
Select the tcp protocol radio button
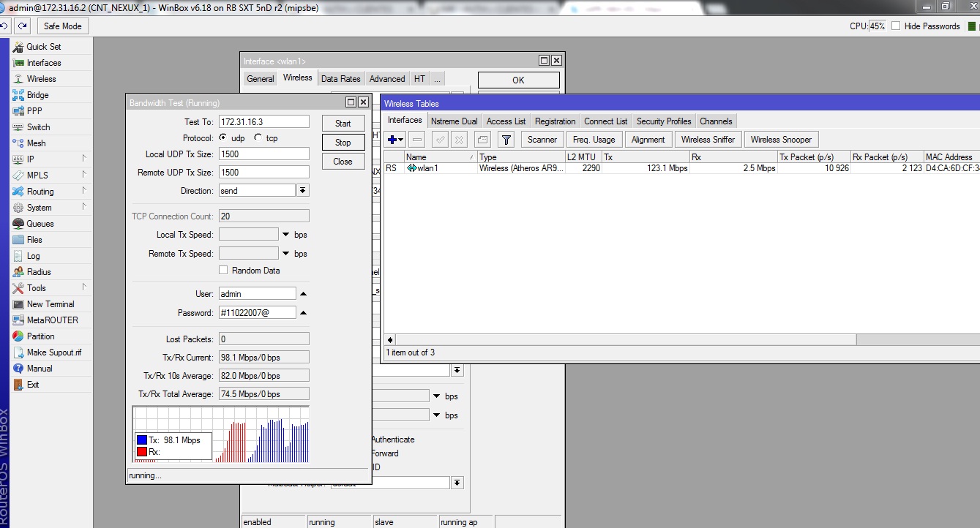pyautogui.click(x=258, y=138)
